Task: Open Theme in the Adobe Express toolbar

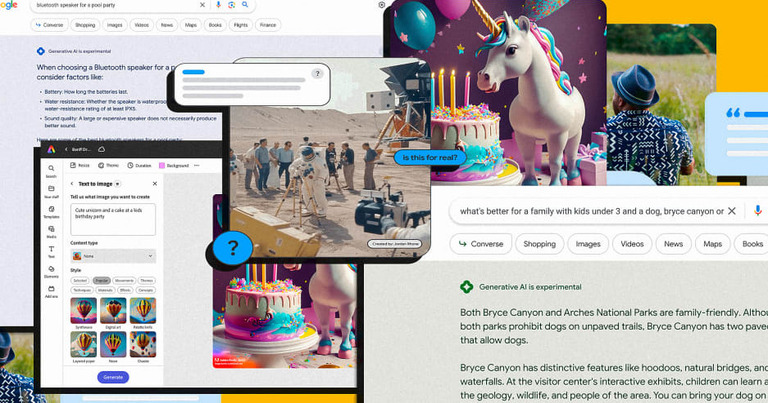Action: click(108, 166)
